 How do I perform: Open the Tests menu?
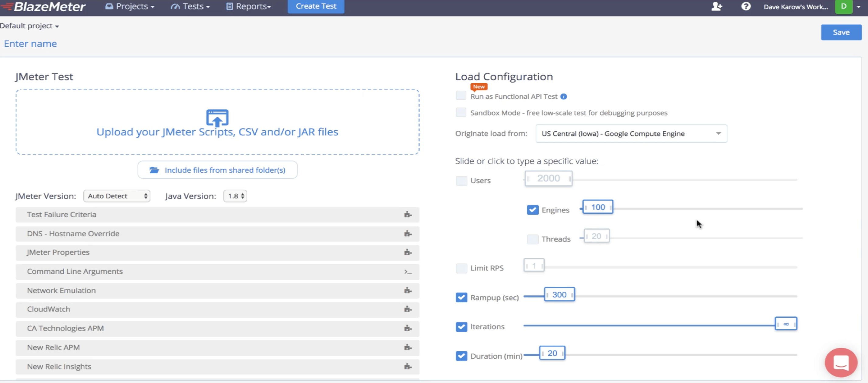click(190, 6)
